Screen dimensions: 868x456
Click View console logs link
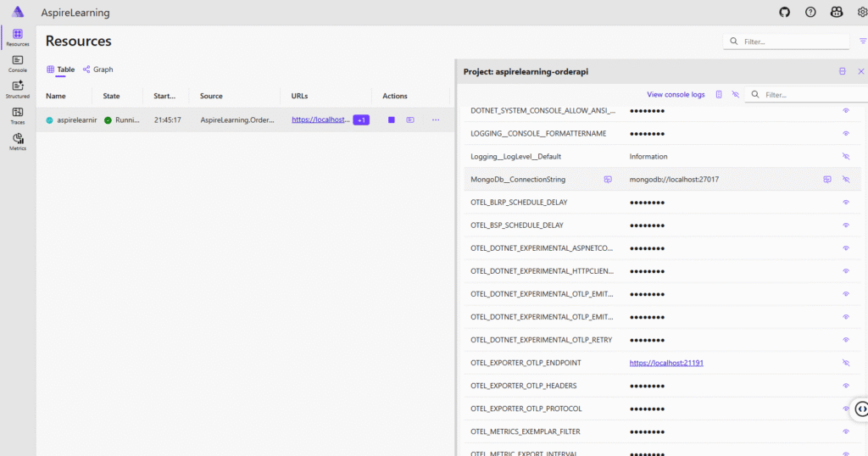[676, 95]
